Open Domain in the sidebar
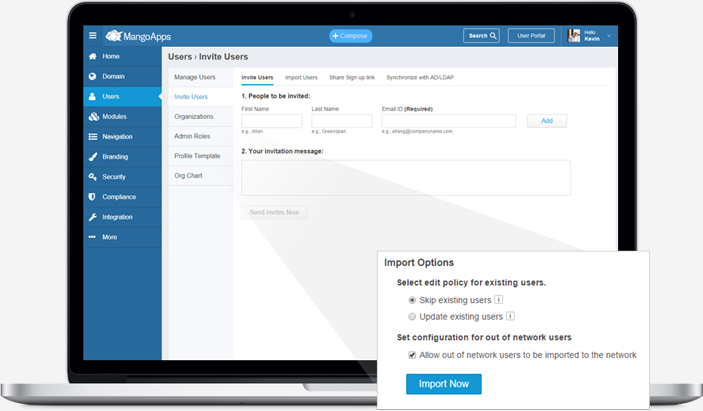Image resolution: width=703 pixels, height=411 pixels. (122, 76)
